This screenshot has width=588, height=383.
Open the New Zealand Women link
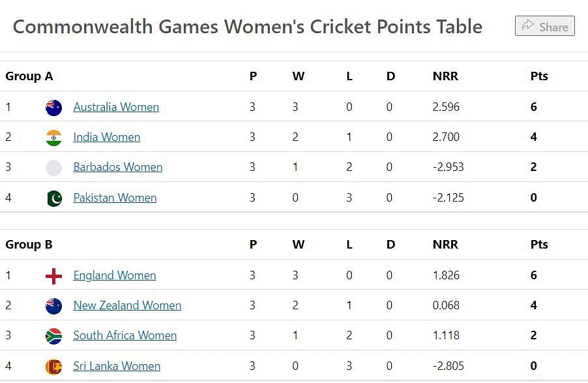pos(127,305)
